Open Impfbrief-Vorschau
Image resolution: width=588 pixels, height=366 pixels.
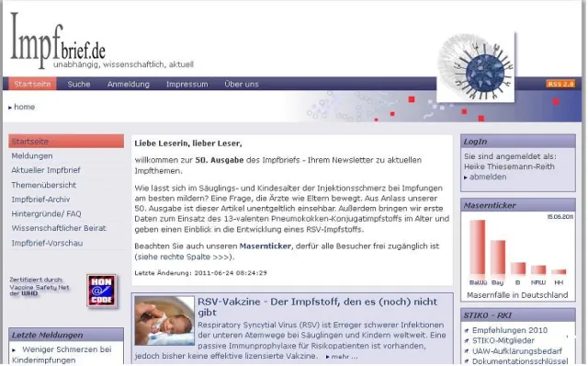(47, 244)
